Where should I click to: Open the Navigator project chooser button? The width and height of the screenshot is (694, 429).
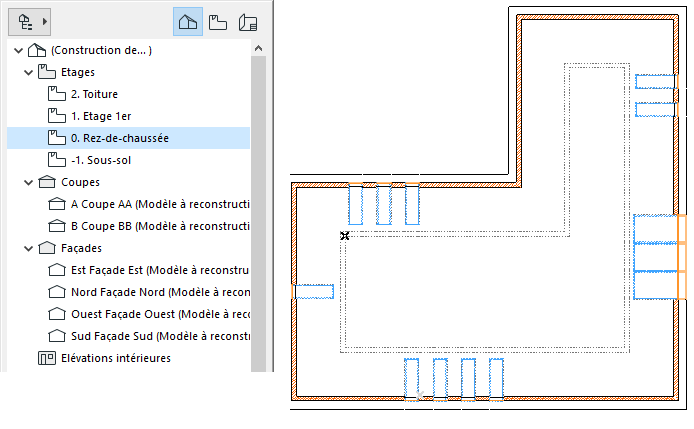click(29, 22)
